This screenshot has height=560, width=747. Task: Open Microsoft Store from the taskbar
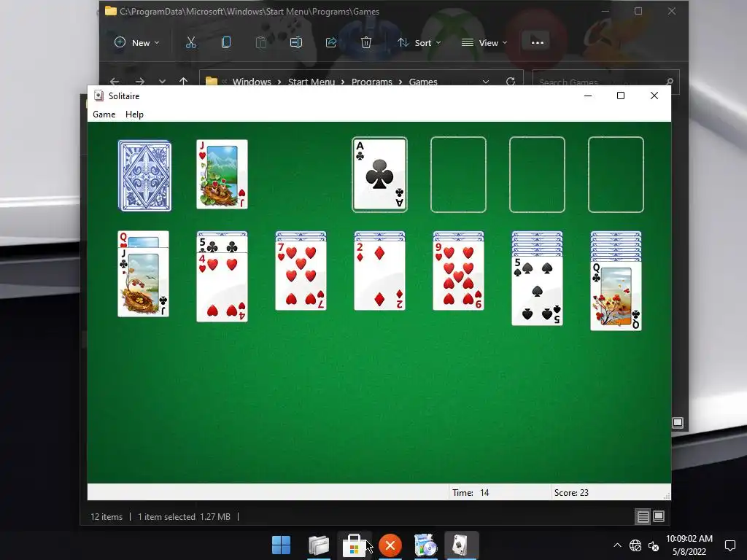[x=354, y=545]
